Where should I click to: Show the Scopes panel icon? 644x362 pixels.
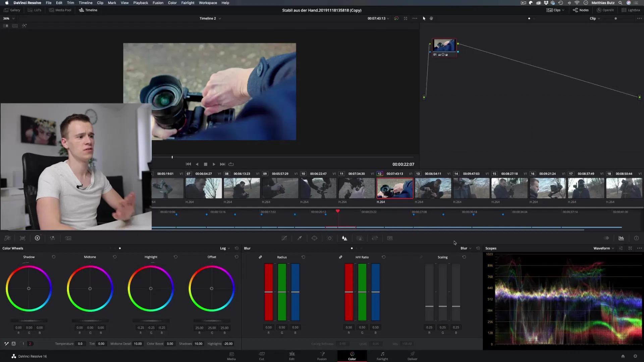pos(621,238)
